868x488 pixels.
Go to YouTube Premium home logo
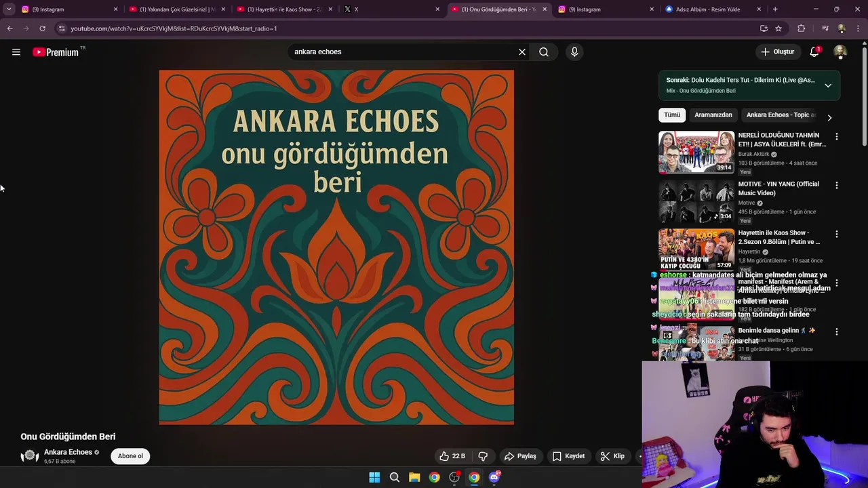tap(56, 52)
